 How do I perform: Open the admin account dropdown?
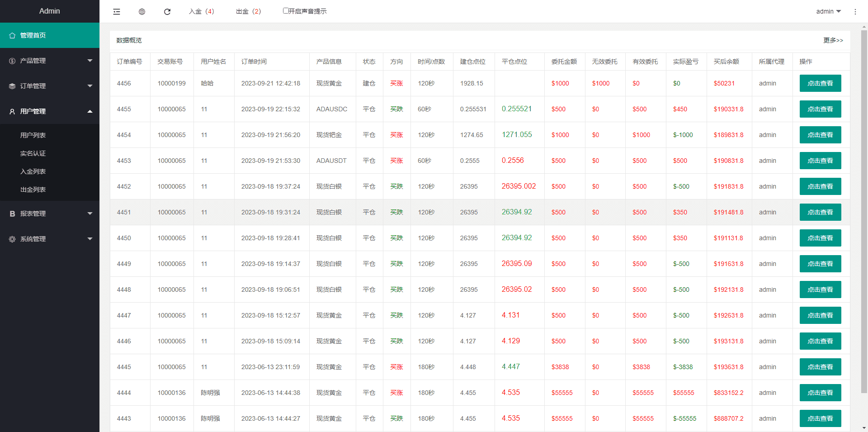(x=828, y=11)
